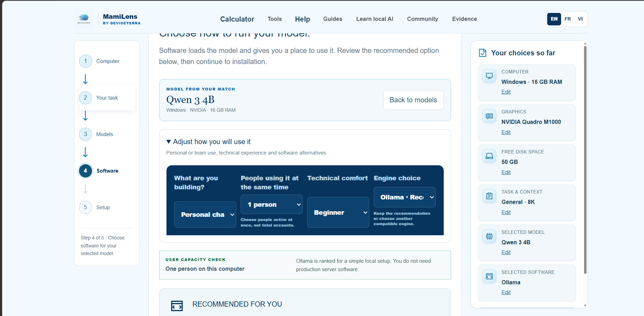644x316 pixels.
Task: Open the Community nav item
Action: click(423, 19)
